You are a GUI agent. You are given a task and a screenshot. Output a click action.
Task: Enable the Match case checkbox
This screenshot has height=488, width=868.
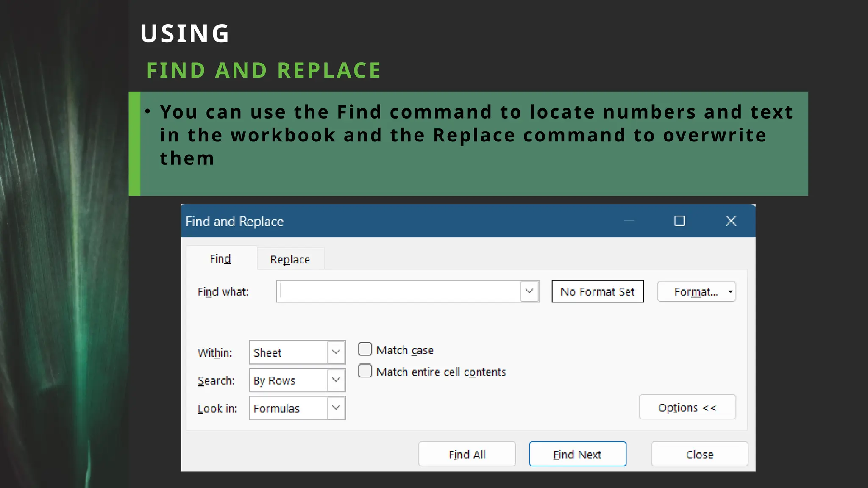pyautogui.click(x=365, y=349)
